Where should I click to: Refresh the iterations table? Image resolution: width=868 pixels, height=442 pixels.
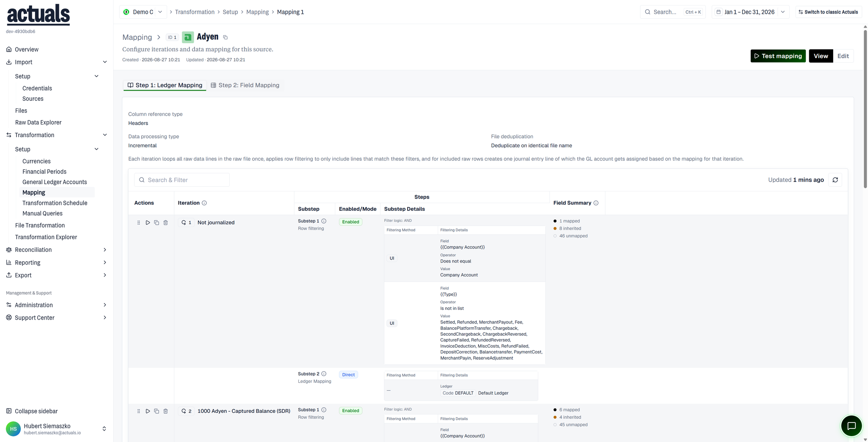pyautogui.click(x=835, y=180)
